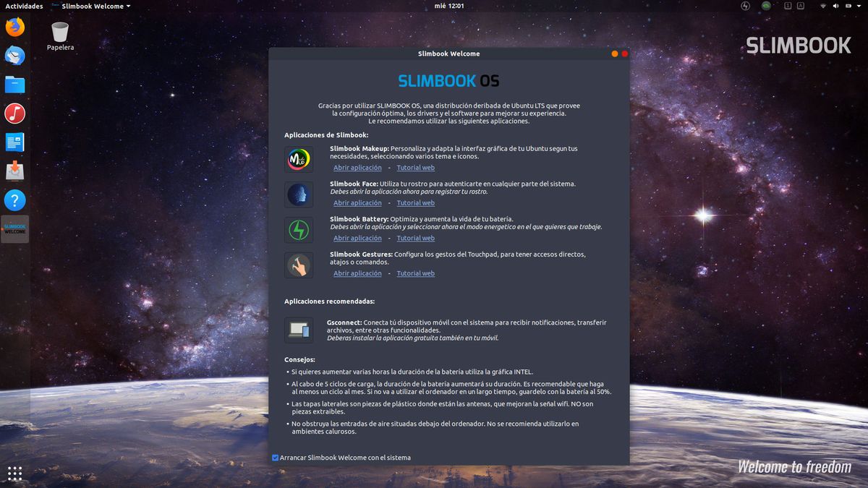This screenshot has height=488, width=868.
Task: Click the Slimbook Battery lightning icon
Action: [x=299, y=230]
